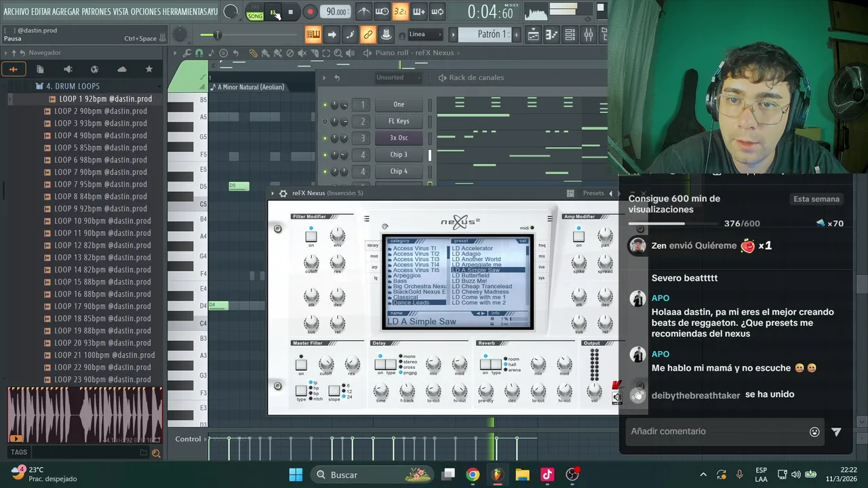The width and height of the screenshot is (868, 488).
Task: Click the metronome icon
Action: click(364, 12)
